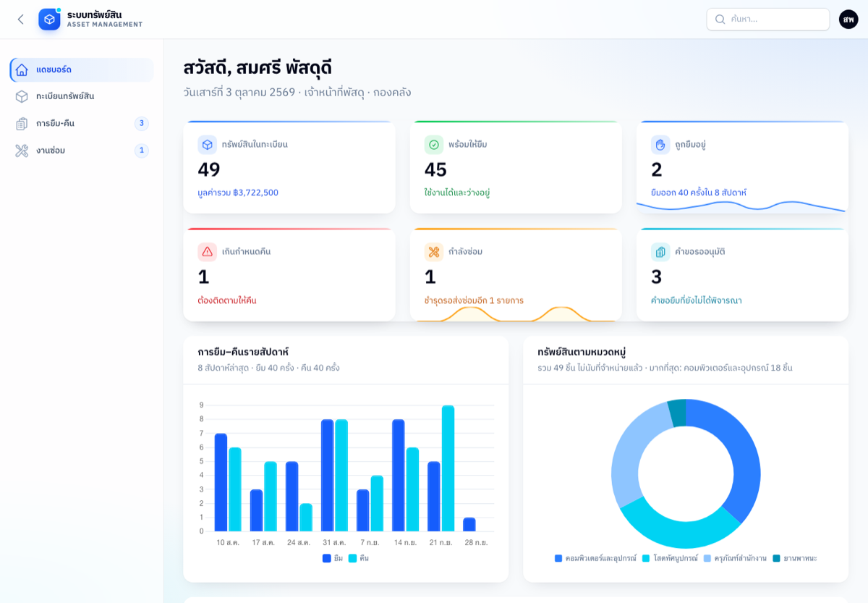The image size is (868, 603).
Task: Go to การยืม-คืน in the sidebar
Action: coord(82,124)
